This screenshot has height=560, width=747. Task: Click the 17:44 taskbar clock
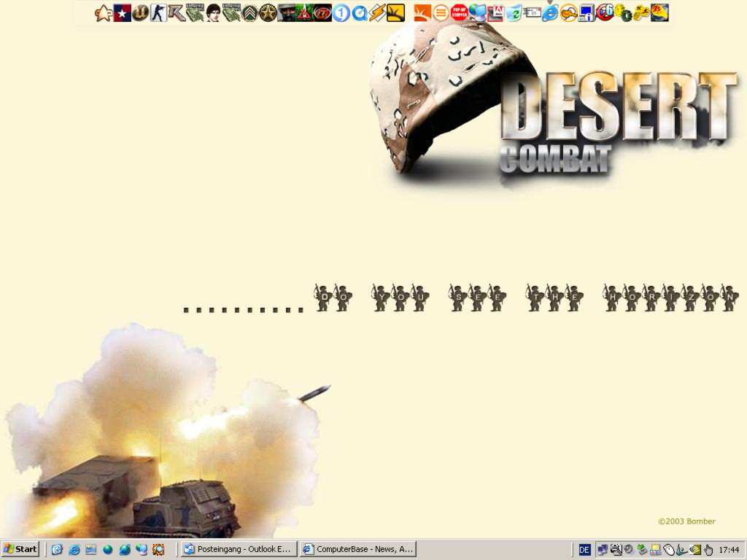coord(729,550)
